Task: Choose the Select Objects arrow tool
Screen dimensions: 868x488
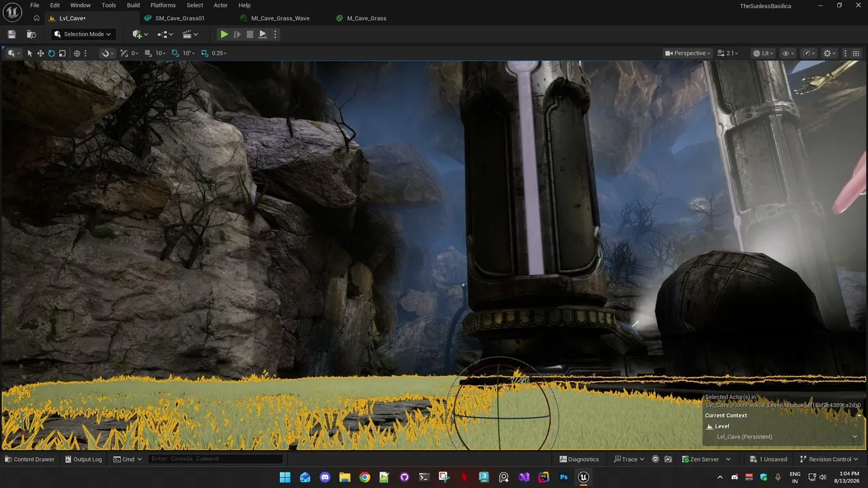Action: (x=30, y=53)
